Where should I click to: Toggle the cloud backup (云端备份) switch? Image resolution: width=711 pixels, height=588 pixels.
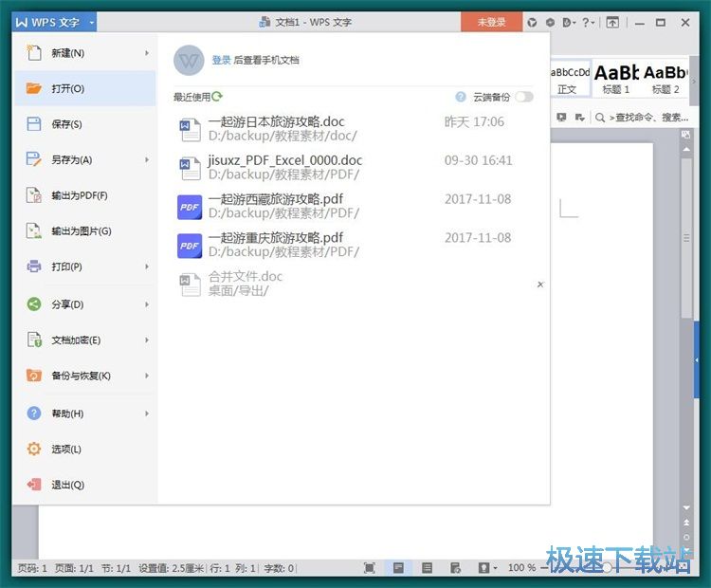click(x=524, y=97)
